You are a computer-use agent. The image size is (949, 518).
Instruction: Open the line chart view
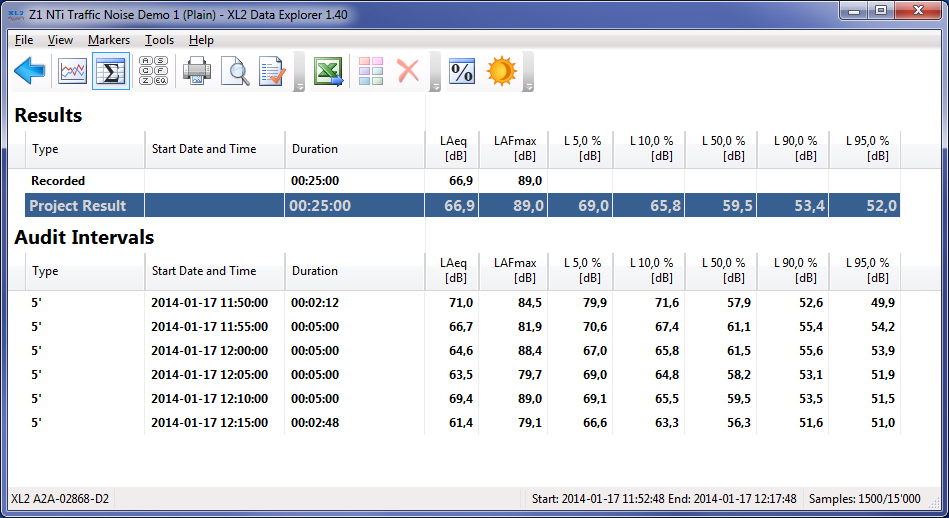click(73, 72)
